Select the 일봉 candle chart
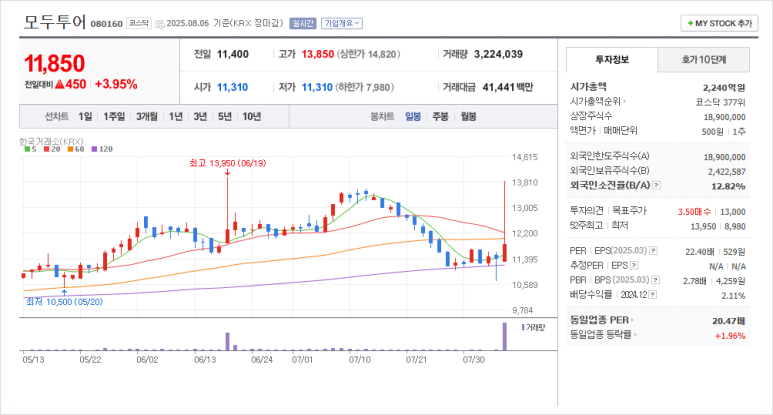773x415 pixels. (x=413, y=117)
